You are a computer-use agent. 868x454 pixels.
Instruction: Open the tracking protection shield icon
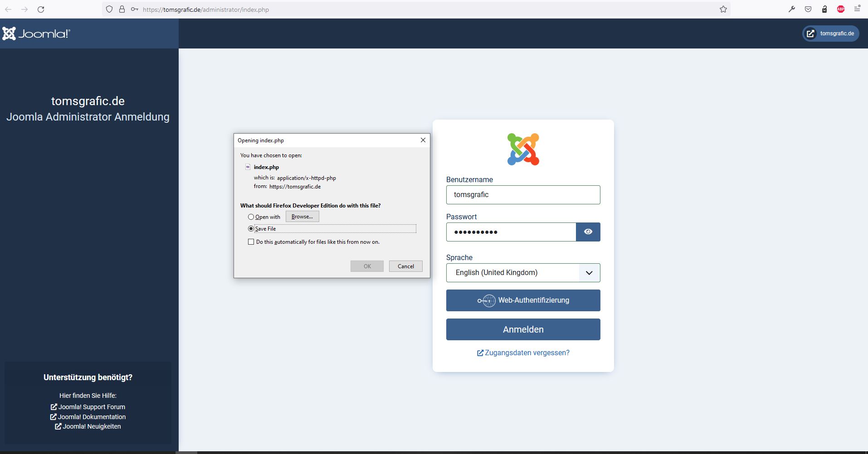tap(109, 10)
